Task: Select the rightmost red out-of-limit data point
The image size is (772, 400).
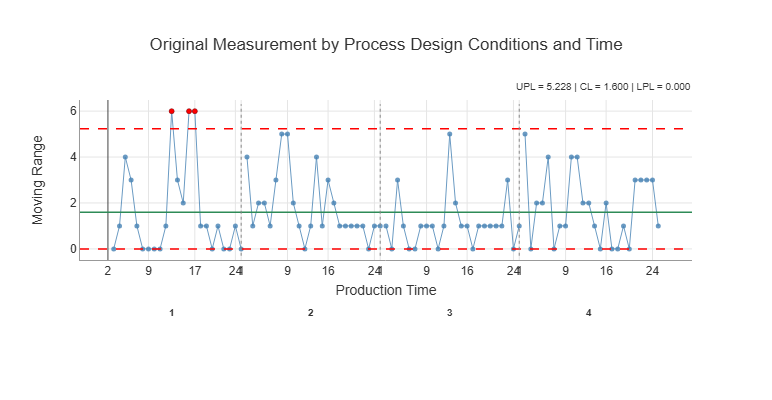Action: click(x=195, y=111)
